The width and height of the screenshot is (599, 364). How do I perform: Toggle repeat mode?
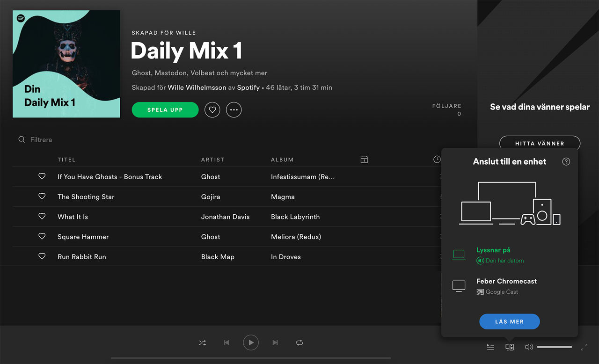tap(299, 343)
